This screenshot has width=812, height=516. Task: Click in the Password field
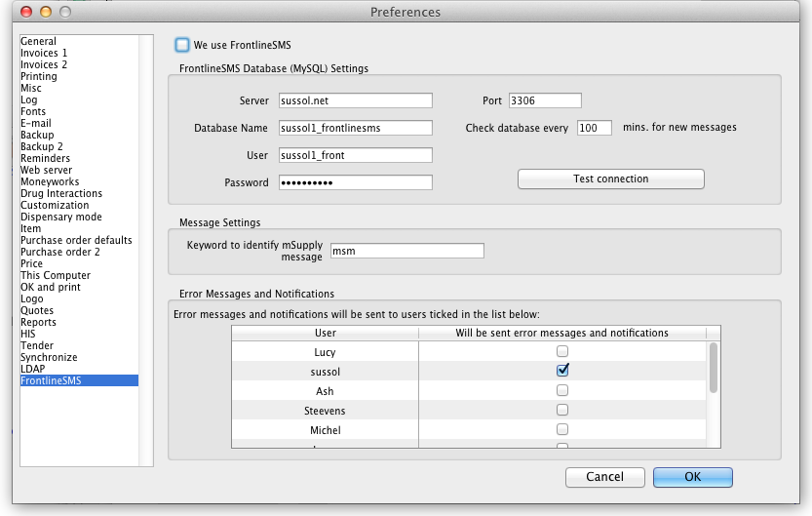355,182
